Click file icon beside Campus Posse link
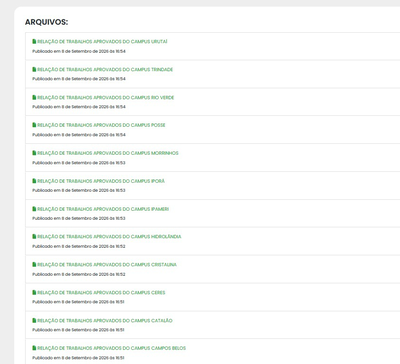The width and height of the screenshot is (400, 364). [34, 125]
